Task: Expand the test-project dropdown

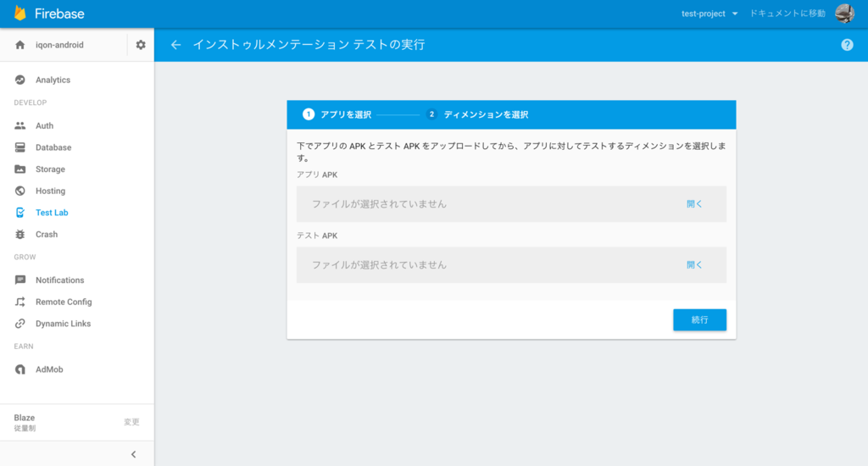Action: coord(709,14)
